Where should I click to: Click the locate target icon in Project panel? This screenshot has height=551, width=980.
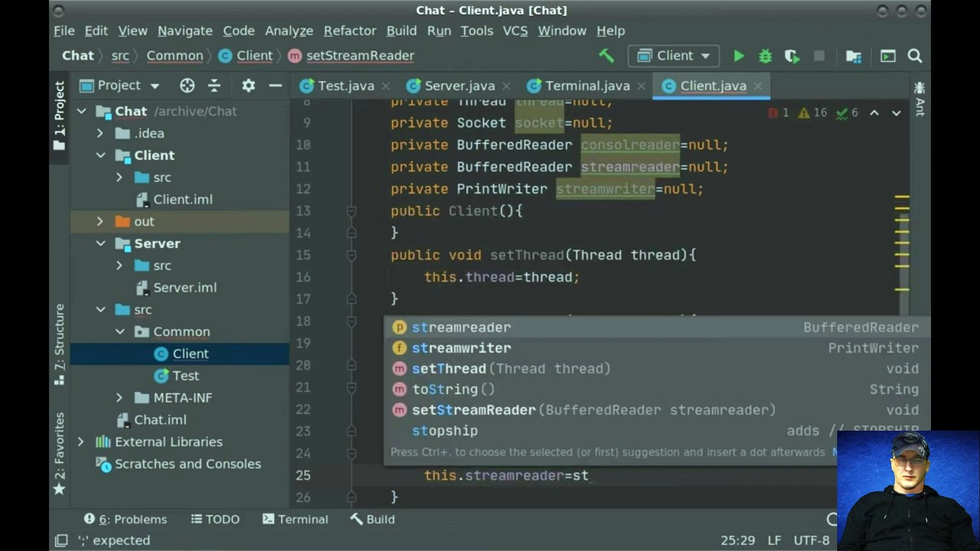(187, 86)
